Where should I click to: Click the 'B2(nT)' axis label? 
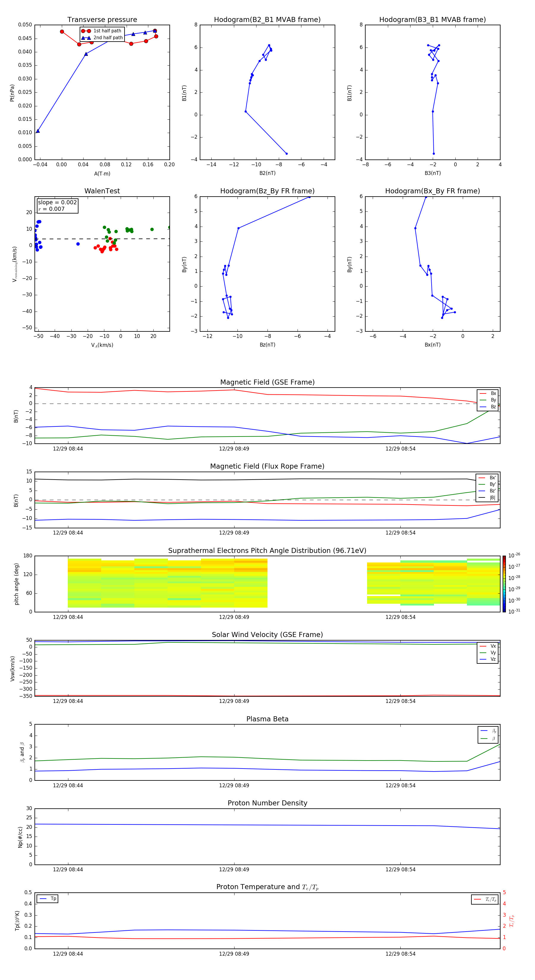[x=267, y=173]
